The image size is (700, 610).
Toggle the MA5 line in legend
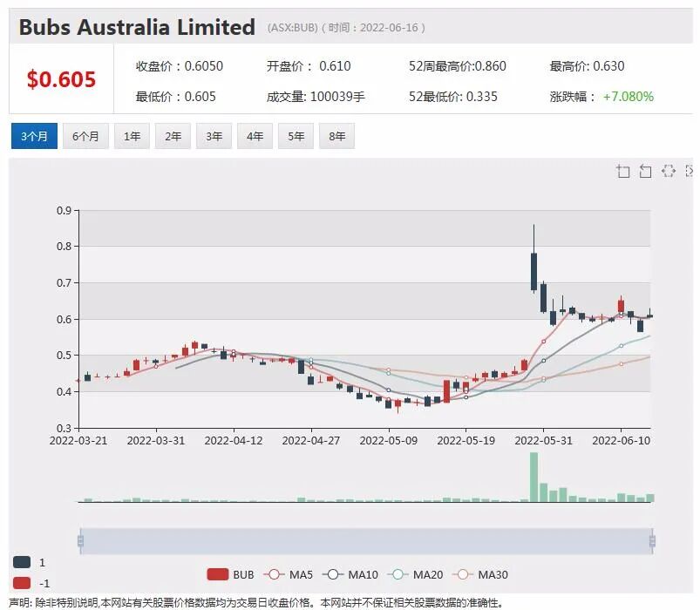pyautogui.click(x=288, y=574)
